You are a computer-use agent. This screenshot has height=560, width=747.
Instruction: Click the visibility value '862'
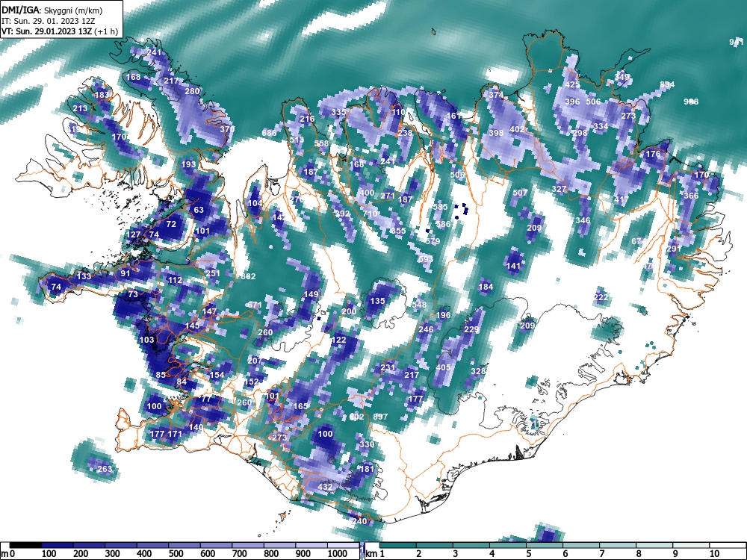click(248, 276)
